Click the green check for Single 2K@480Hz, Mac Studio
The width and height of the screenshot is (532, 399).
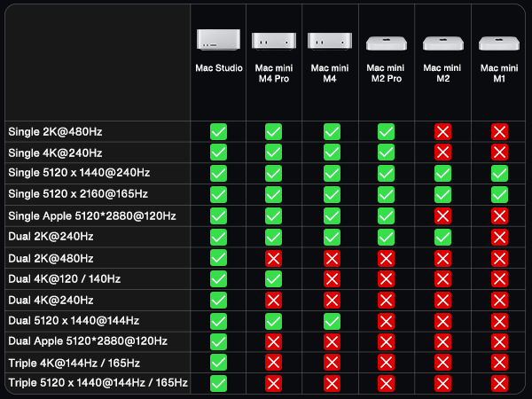click(x=218, y=131)
